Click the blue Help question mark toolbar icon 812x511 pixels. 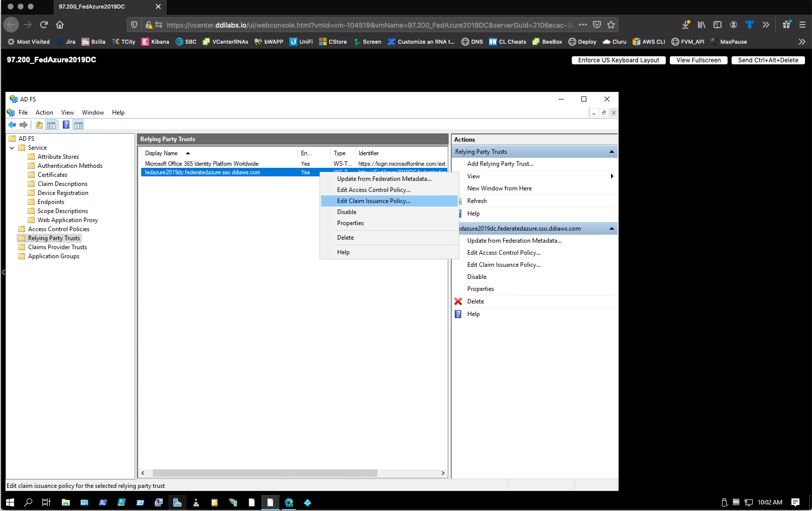point(66,125)
